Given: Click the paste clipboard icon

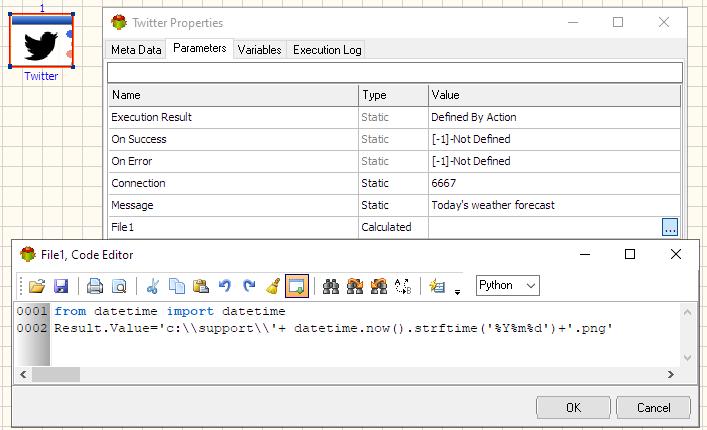Looking at the screenshot, I should coord(201,286).
